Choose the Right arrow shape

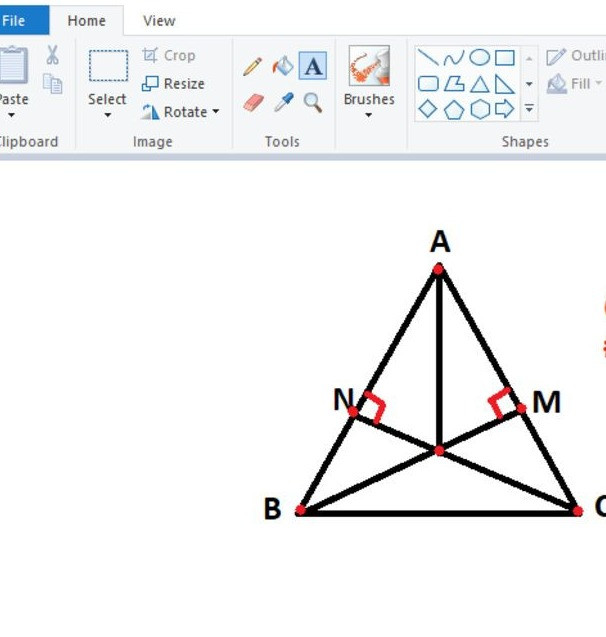505,109
